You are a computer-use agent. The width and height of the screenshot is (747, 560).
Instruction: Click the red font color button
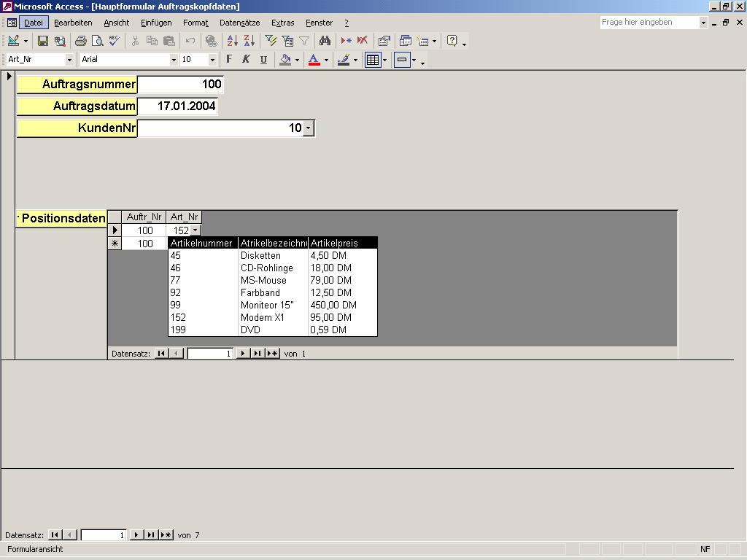(x=314, y=60)
